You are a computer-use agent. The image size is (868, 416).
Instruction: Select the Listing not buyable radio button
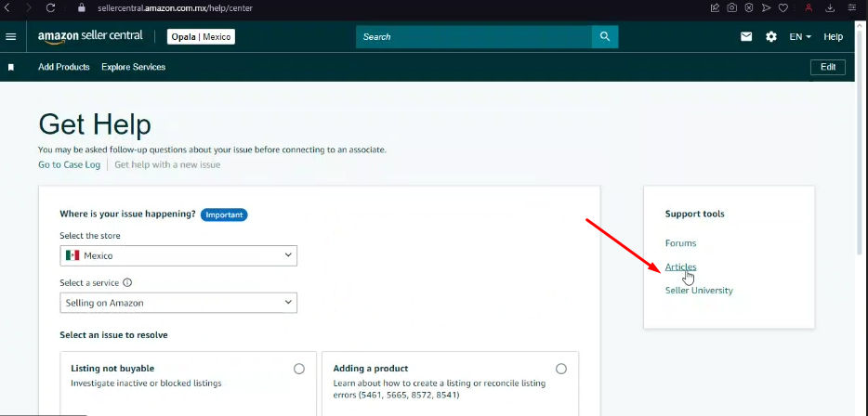tap(299, 369)
